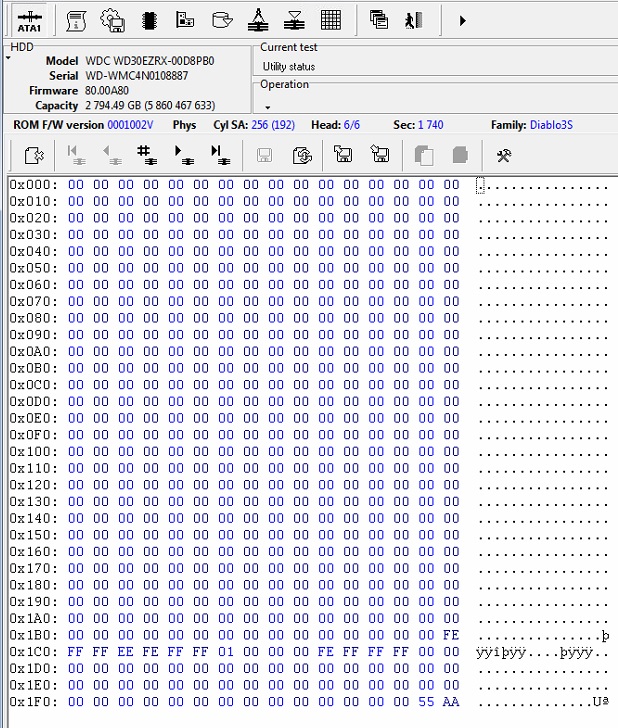
Task: Go to first sector navigation button
Action: (76, 155)
